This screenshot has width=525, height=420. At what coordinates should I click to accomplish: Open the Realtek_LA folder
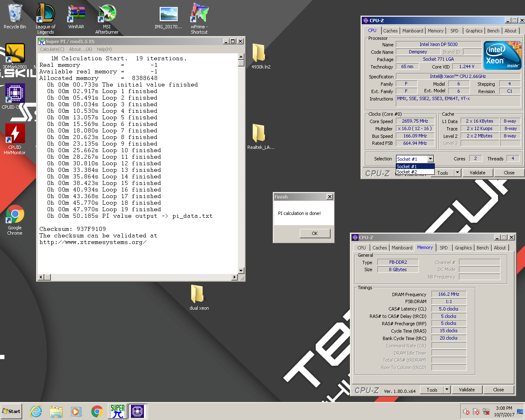point(261,137)
